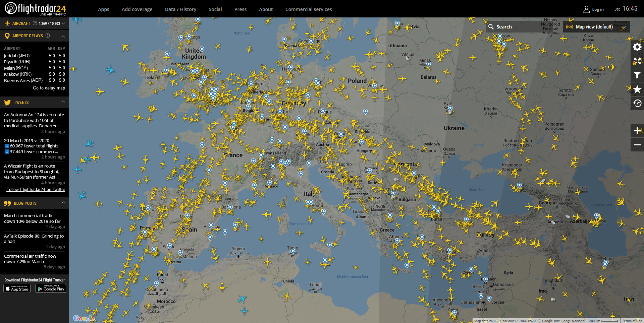Open Data / History menu
The image size is (644, 323).
180,9
